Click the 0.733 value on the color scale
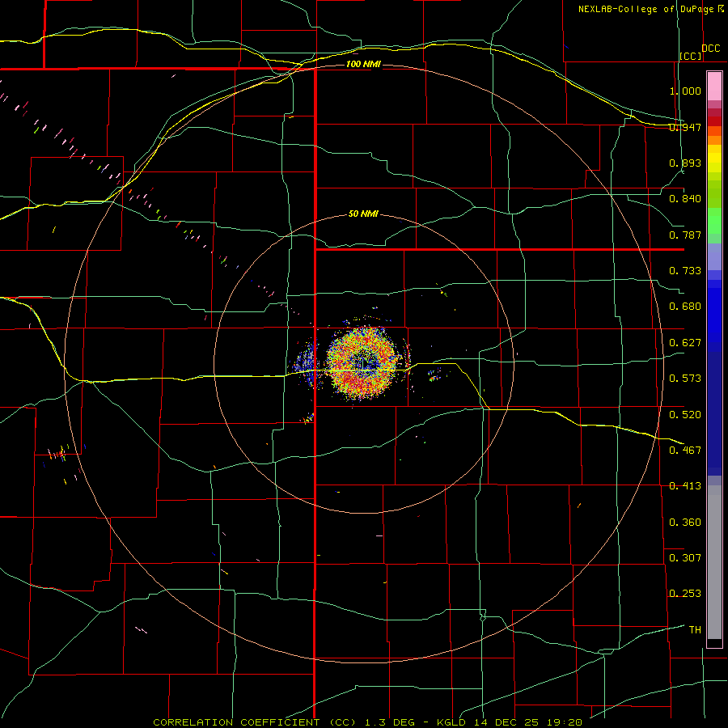 tap(685, 271)
